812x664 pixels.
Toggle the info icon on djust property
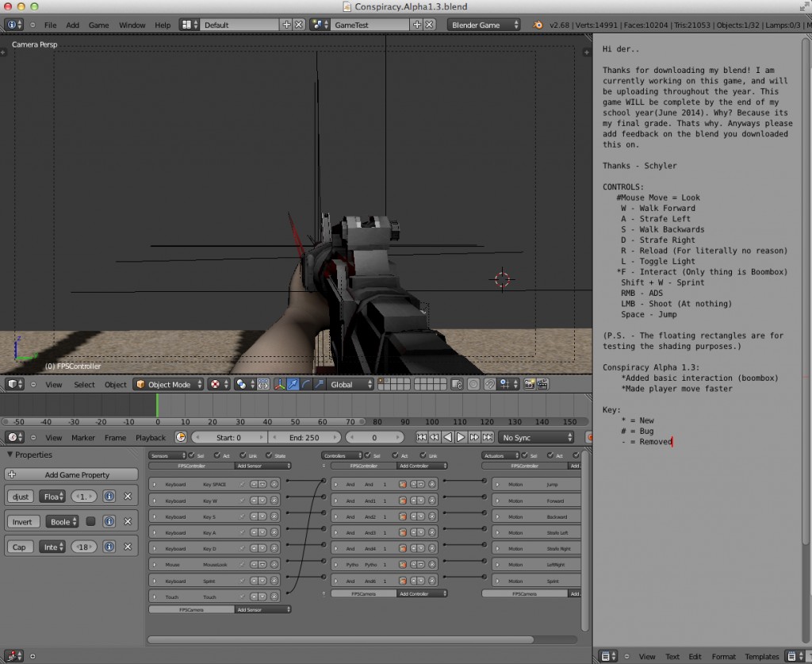click(110, 496)
